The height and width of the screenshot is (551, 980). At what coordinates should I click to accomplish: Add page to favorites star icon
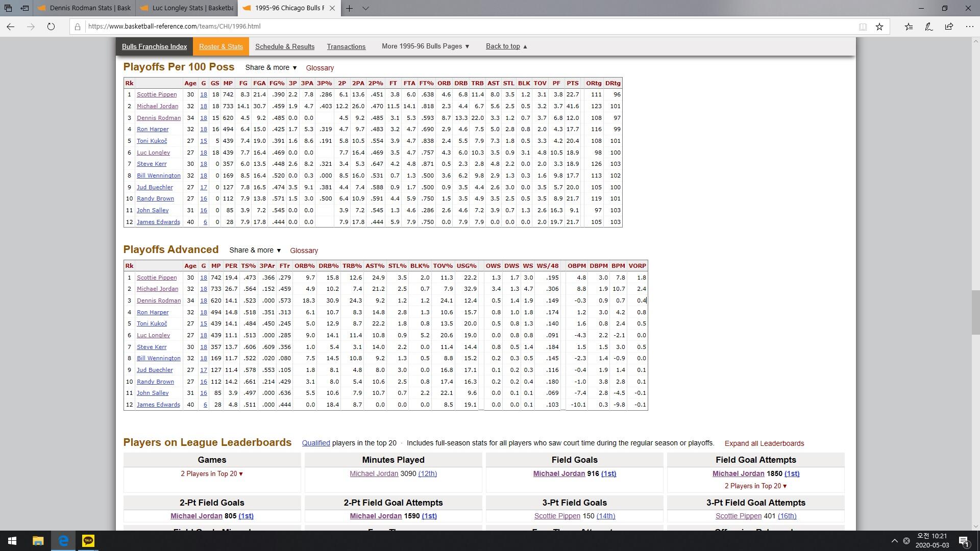pos(879,27)
